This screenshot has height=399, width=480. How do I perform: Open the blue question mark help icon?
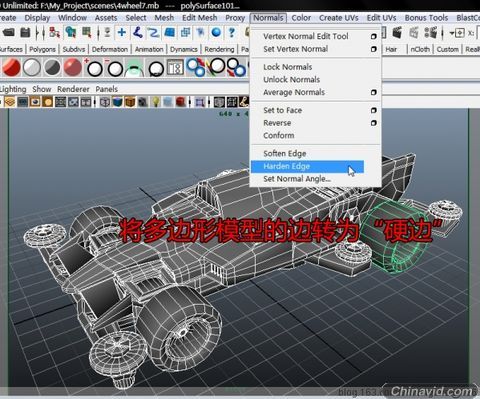232,33
